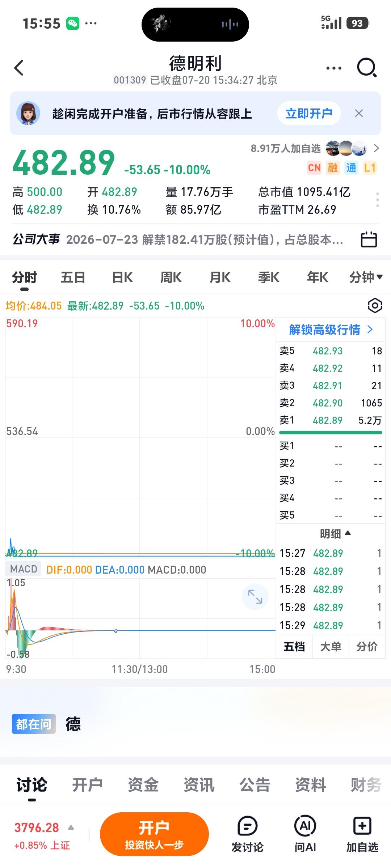
Task: Switch to 月K tab
Action: pos(220,277)
